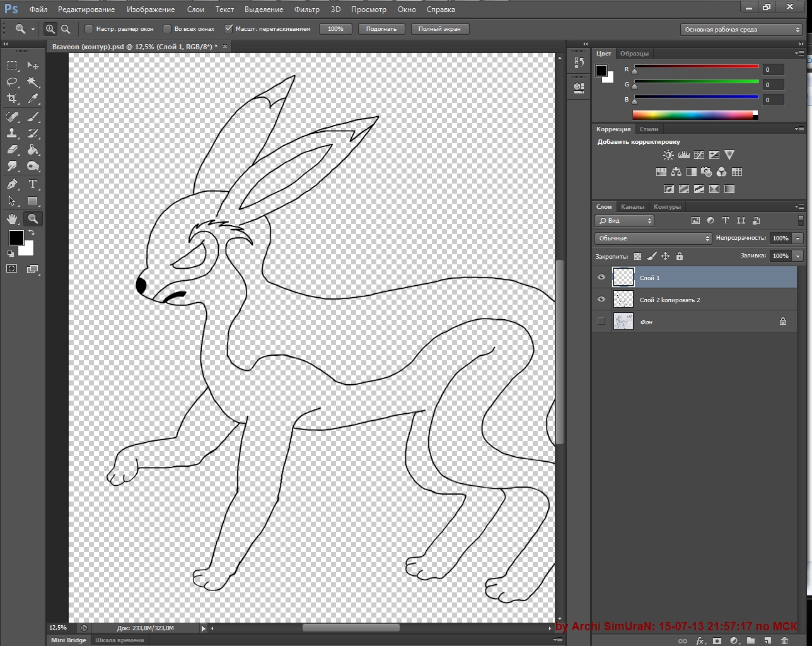Add Brightness/Contrast adjustment
Screen dimensions: 812x646
point(668,155)
